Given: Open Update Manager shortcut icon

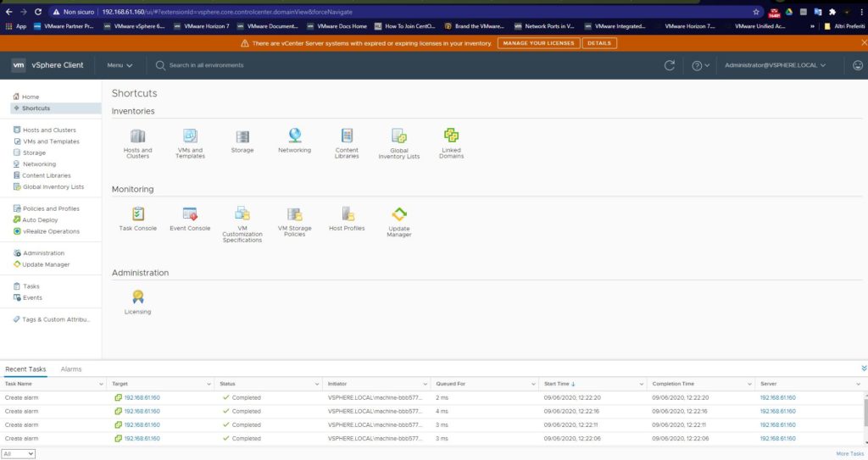Looking at the screenshot, I should click(x=399, y=213).
